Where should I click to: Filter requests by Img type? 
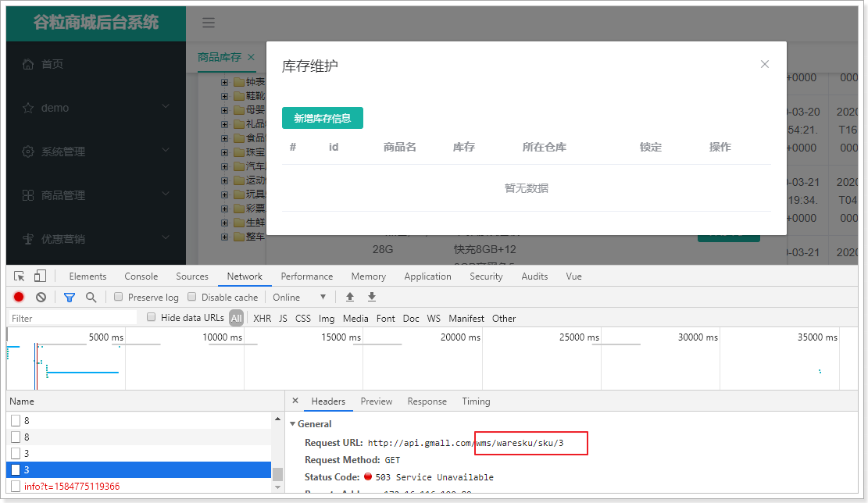click(327, 318)
